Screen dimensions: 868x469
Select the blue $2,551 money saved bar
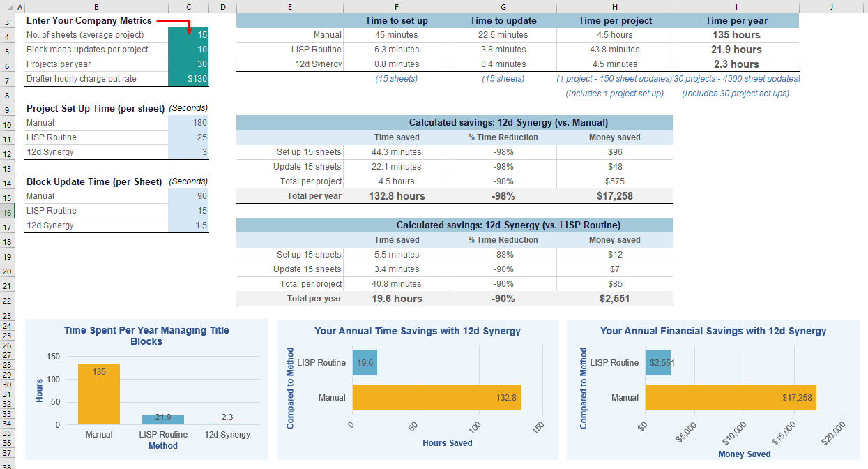coord(658,363)
